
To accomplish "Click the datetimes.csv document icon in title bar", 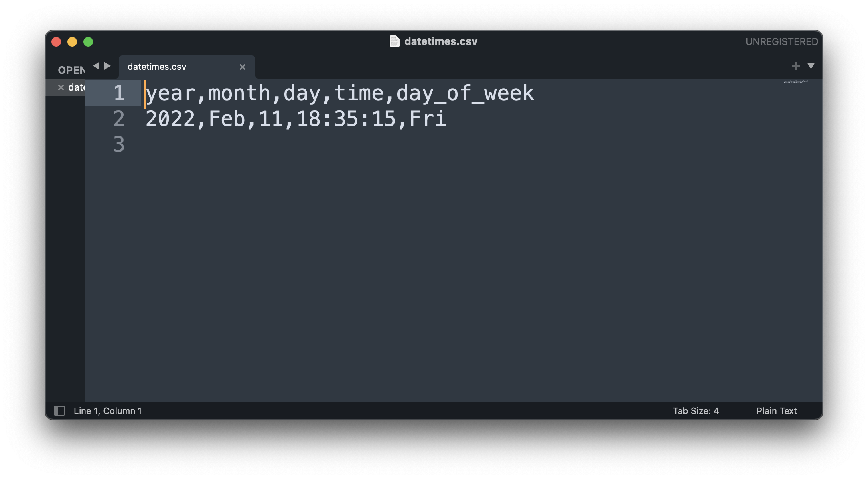I will pyautogui.click(x=395, y=41).
